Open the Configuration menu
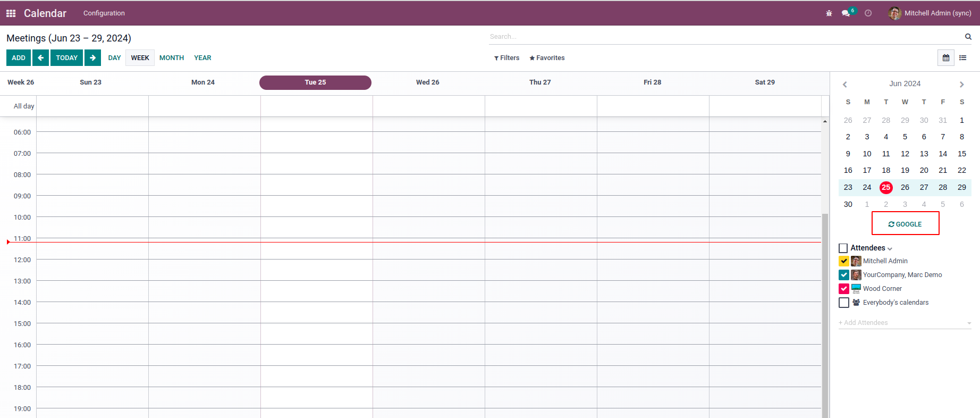Screen dimensions: 980x418 104,13
